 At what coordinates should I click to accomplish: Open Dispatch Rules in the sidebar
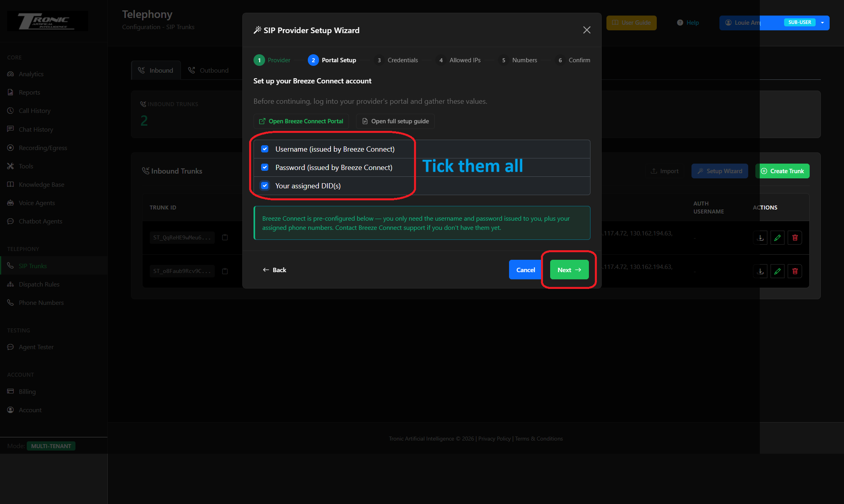coord(39,284)
